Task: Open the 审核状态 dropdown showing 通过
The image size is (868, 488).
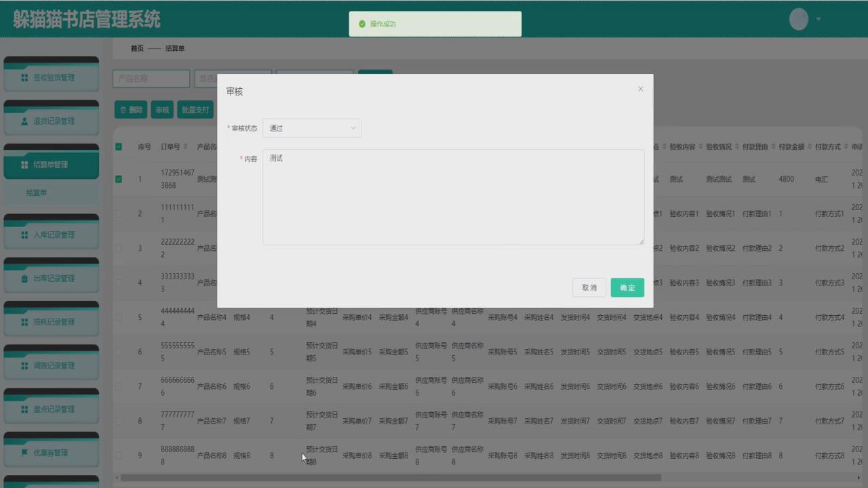Action: 312,128
